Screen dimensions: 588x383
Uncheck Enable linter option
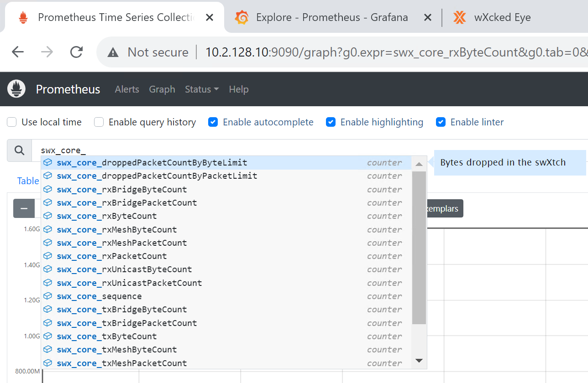click(441, 122)
